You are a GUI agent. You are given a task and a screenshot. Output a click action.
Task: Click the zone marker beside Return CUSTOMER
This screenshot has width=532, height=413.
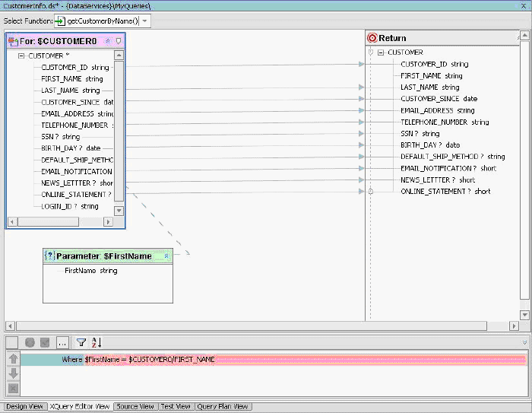(x=371, y=52)
